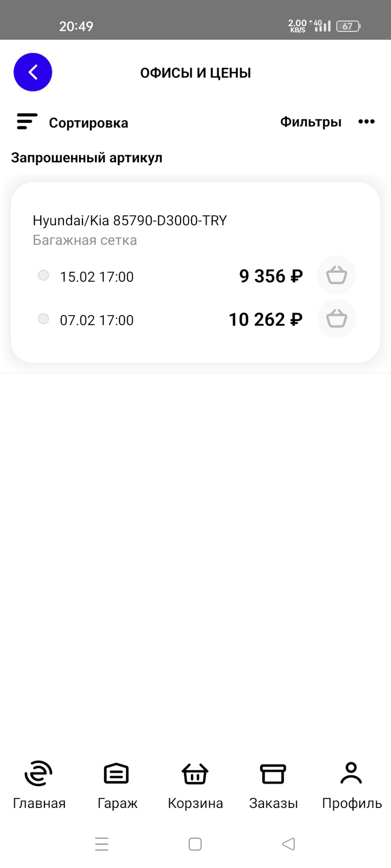Open the Корзина basket icon
391x868 pixels.
[195, 774]
